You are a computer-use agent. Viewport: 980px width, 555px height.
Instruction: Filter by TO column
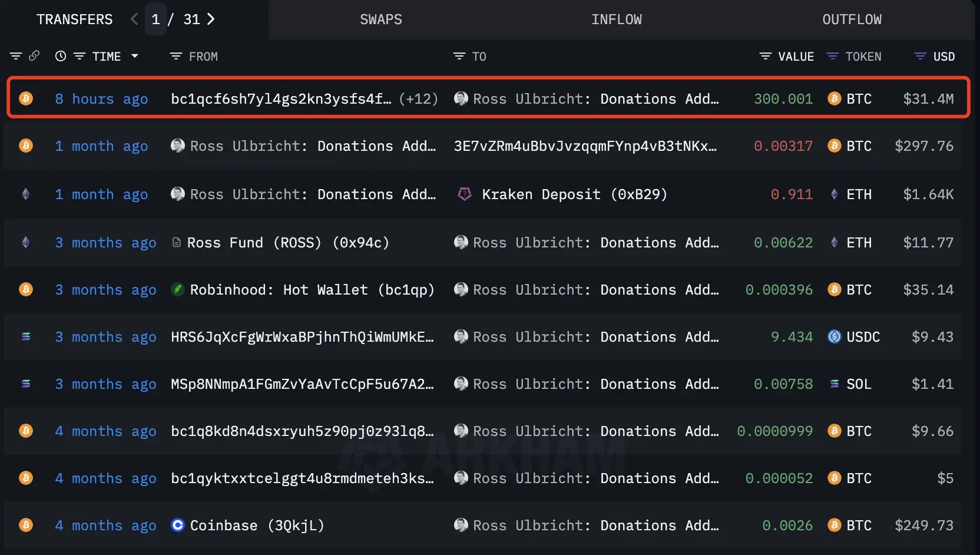click(x=459, y=56)
